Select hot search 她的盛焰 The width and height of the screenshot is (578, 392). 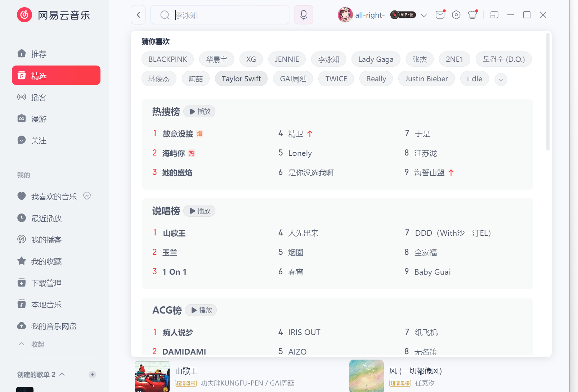pyautogui.click(x=177, y=173)
